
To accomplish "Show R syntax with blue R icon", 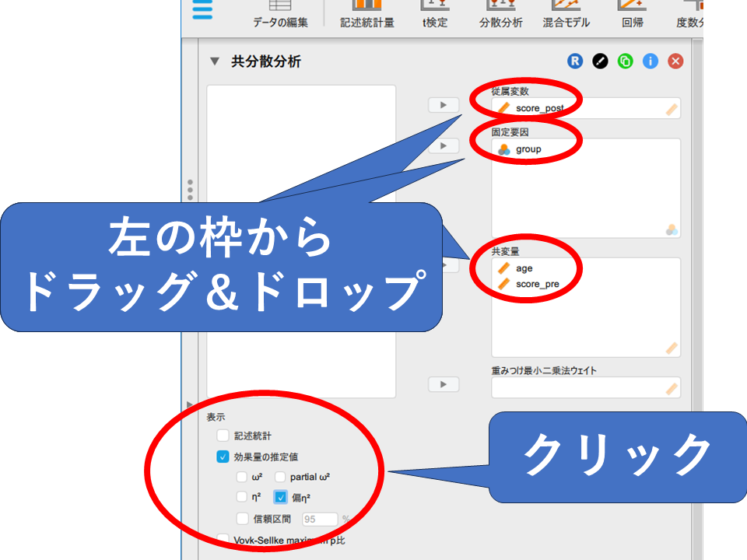I will (575, 61).
